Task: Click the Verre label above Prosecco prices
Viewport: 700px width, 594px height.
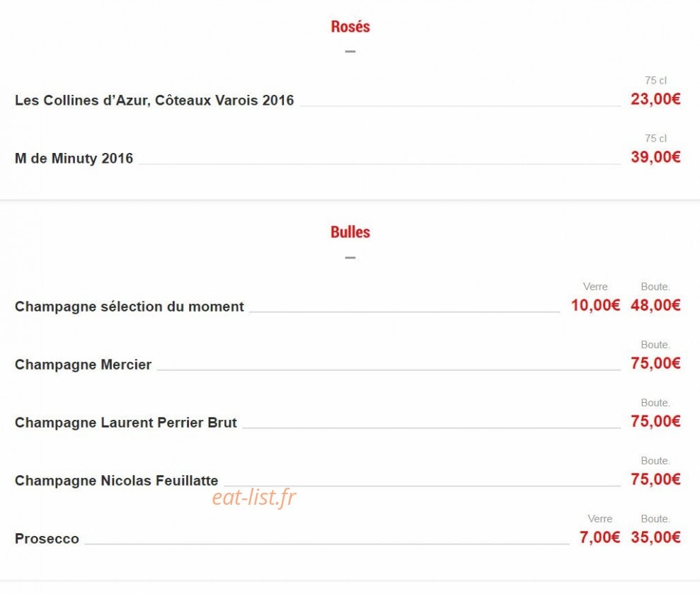Action: (599, 519)
